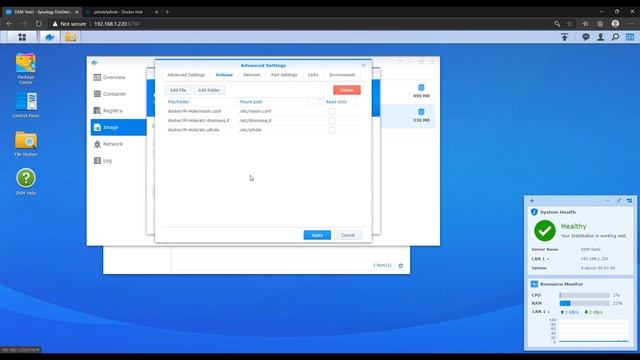The image size is (640, 360).
Task: Select the etc-dnsmasq.d folder row
Action: tap(263, 120)
